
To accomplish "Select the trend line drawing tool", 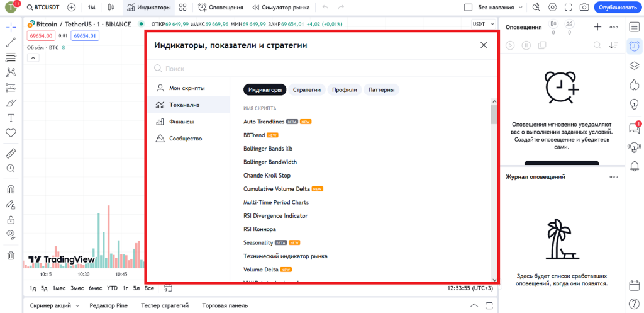I will pyautogui.click(x=11, y=42).
